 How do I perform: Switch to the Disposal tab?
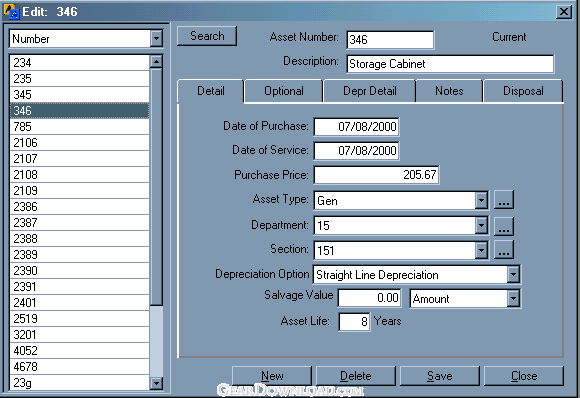point(523,91)
